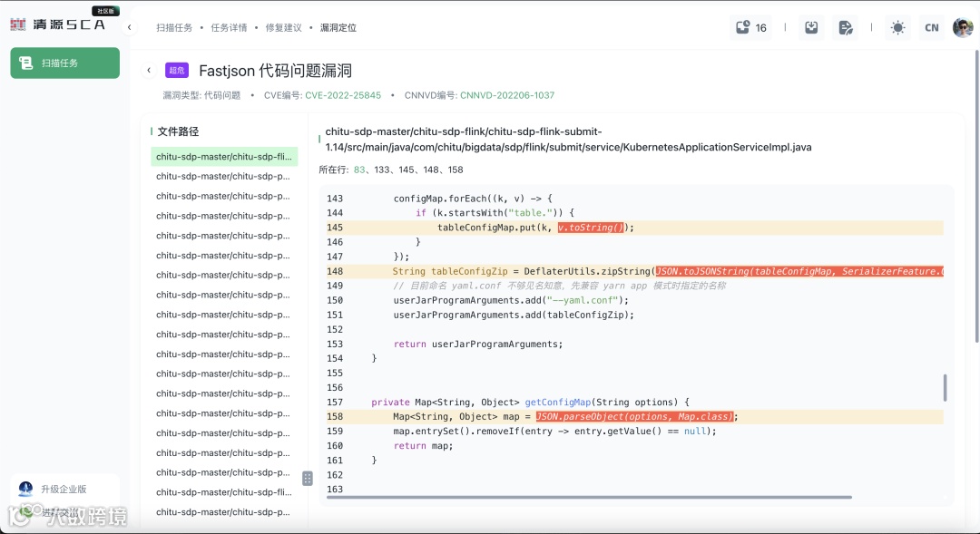Click configMap.forEach code on line 143

point(473,199)
